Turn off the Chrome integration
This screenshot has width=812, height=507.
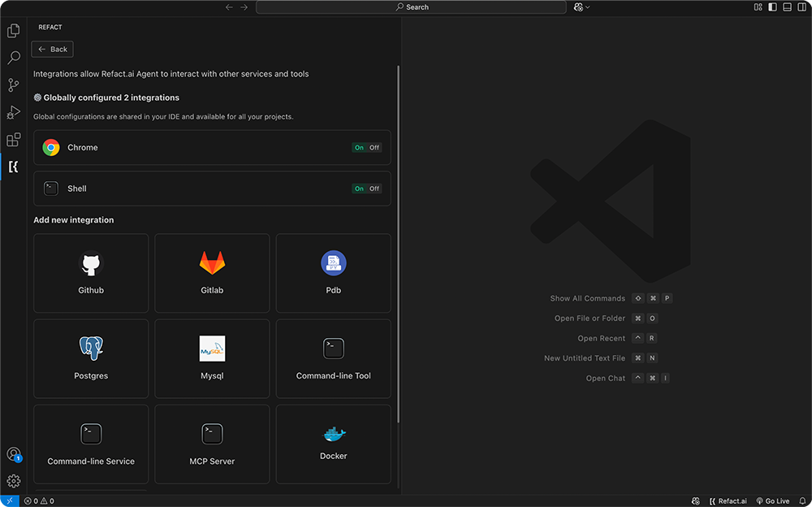click(x=374, y=147)
